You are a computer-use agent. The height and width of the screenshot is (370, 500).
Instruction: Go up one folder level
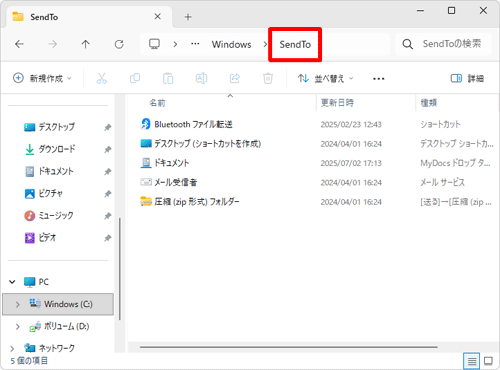(86, 44)
